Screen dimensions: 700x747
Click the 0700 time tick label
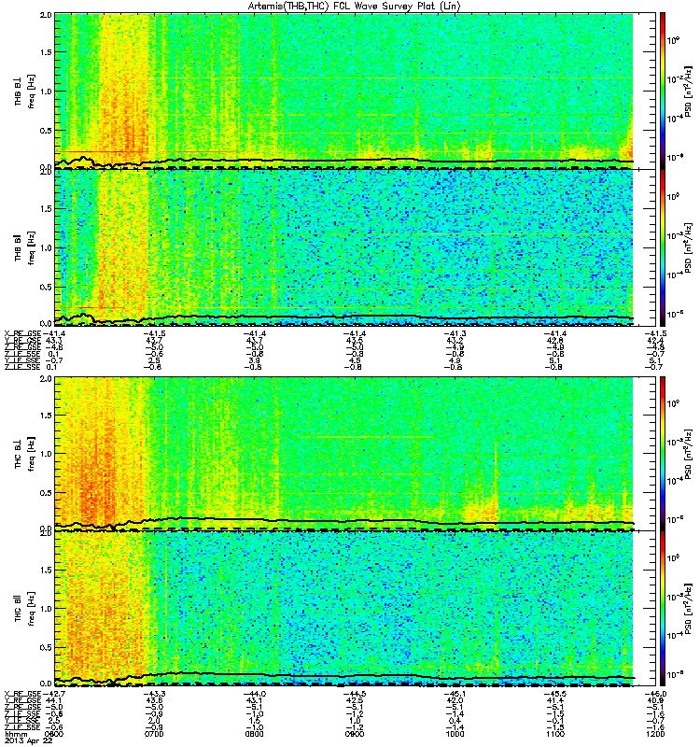154,734
